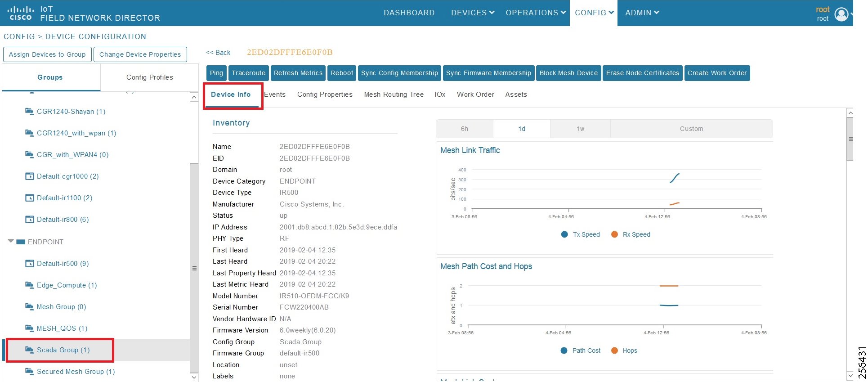Open the root user profile icon
The image size is (868, 382).
pos(841,14)
